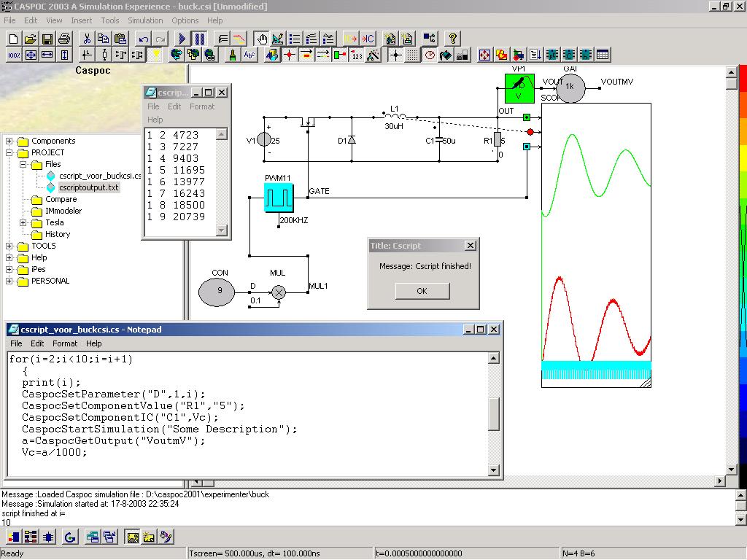Collapse the PROJECT folder node
Screen dimensions: 747x560
coord(9,152)
